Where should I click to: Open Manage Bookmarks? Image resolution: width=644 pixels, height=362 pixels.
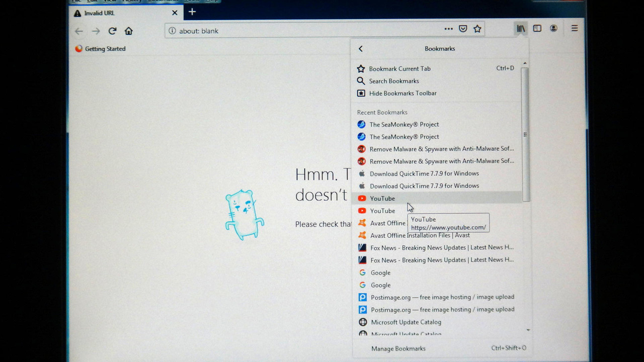(441, 348)
